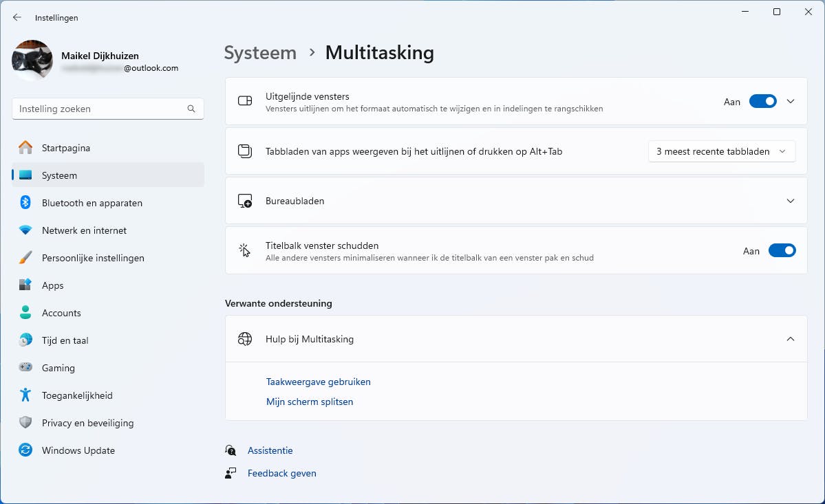
Task: Click the Instelling zoeken search field
Action: tap(100, 109)
